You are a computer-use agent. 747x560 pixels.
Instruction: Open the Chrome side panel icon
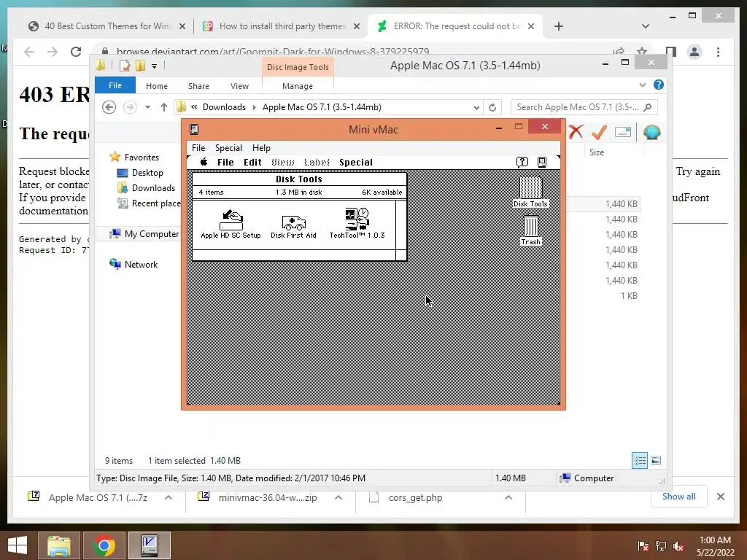pyautogui.click(x=671, y=52)
